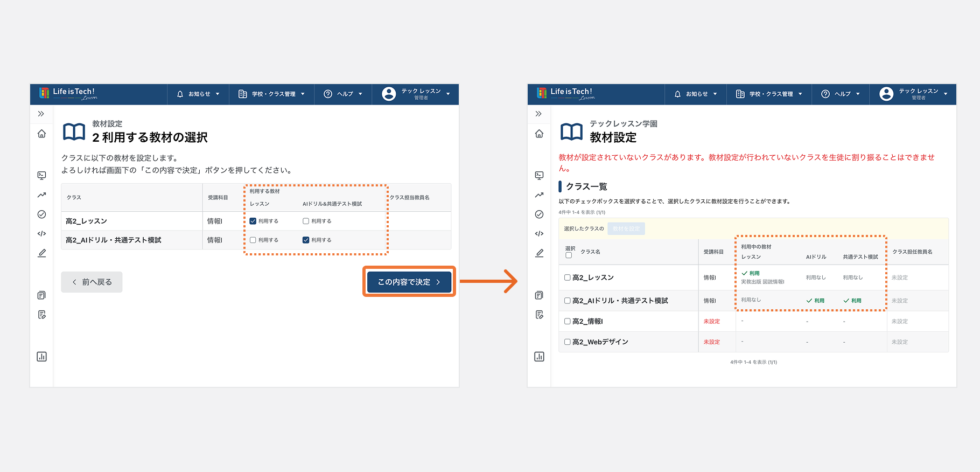Click the bell icon in the クラス一覧 window
Image resolution: width=980 pixels, height=472 pixels.
(677, 94)
